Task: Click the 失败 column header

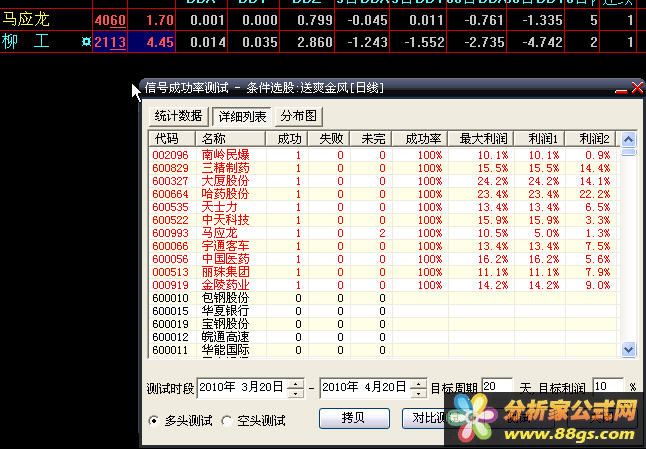Action: coord(329,139)
